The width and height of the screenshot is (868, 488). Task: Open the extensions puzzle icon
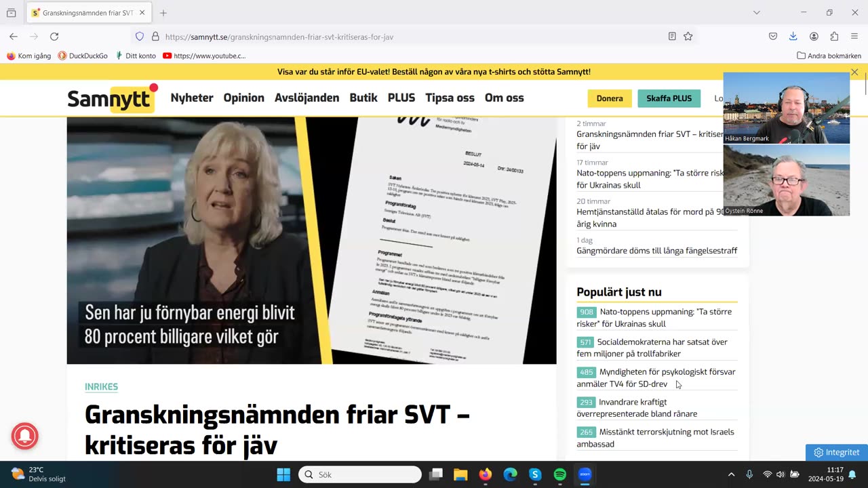[834, 37]
